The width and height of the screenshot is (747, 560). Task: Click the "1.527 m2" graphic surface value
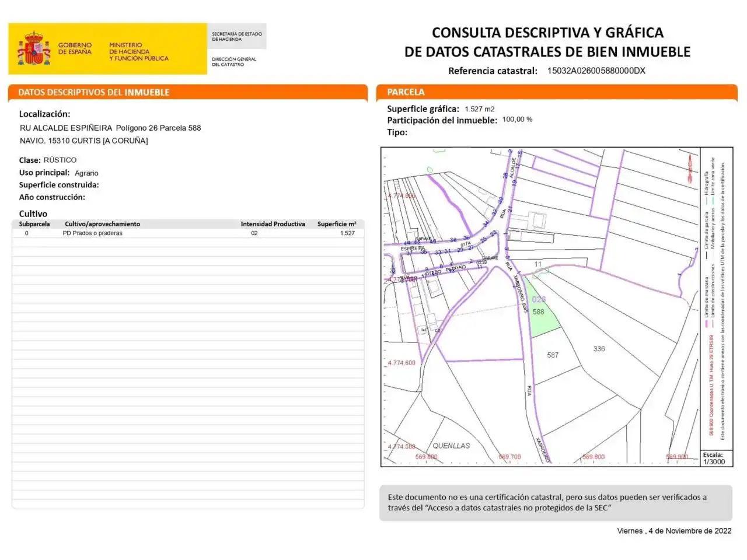[480, 109]
